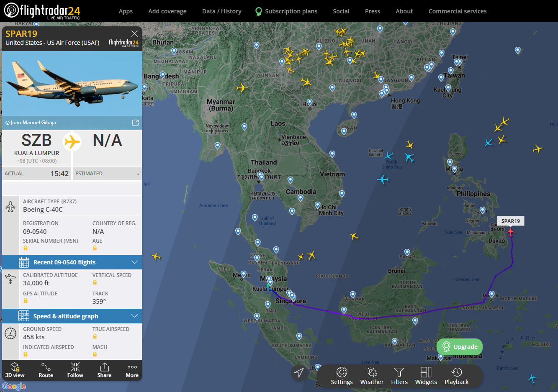Click the SPAR19 label on the map

click(511, 221)
